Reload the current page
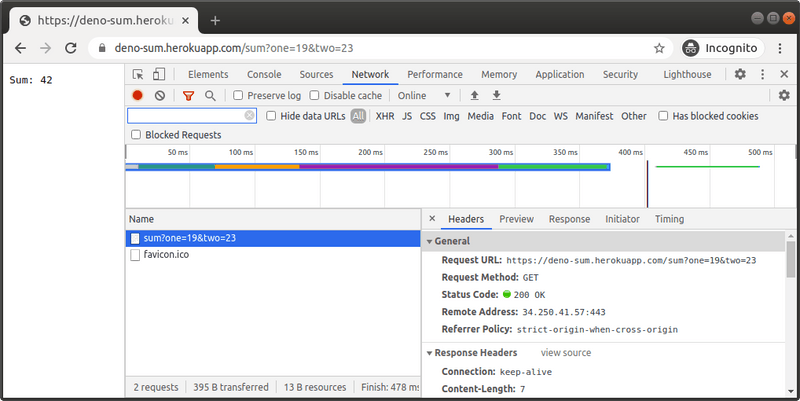 coord(71,48)
